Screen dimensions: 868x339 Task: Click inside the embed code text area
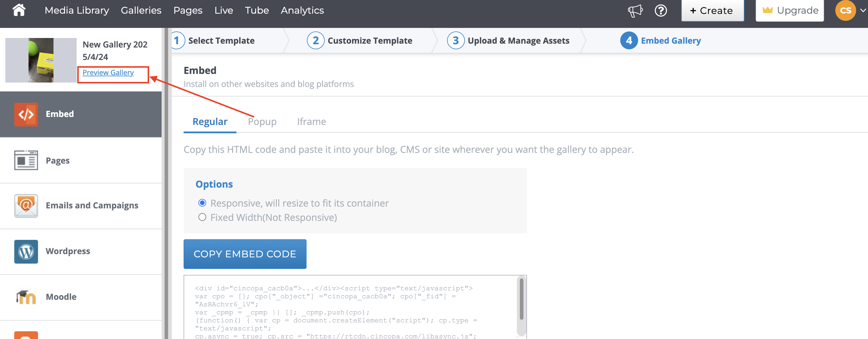tap(351, 307)
